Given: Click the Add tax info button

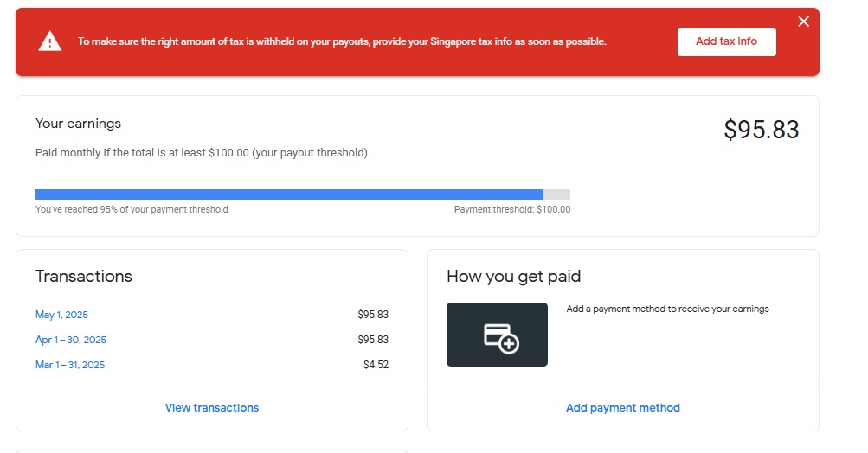Looking at the screenshot, I should point(726,41).
